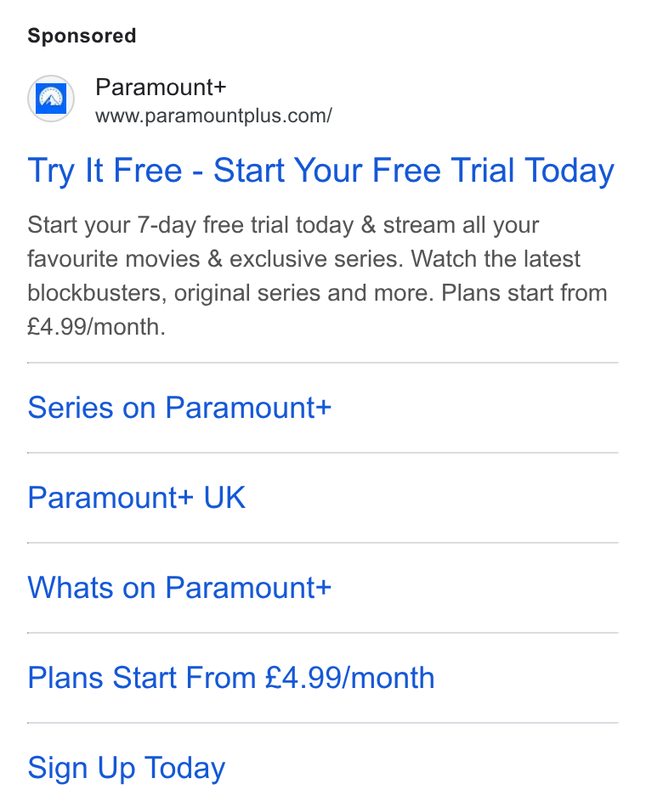Click 'exclusive series' in the ad description

[316, 259]
